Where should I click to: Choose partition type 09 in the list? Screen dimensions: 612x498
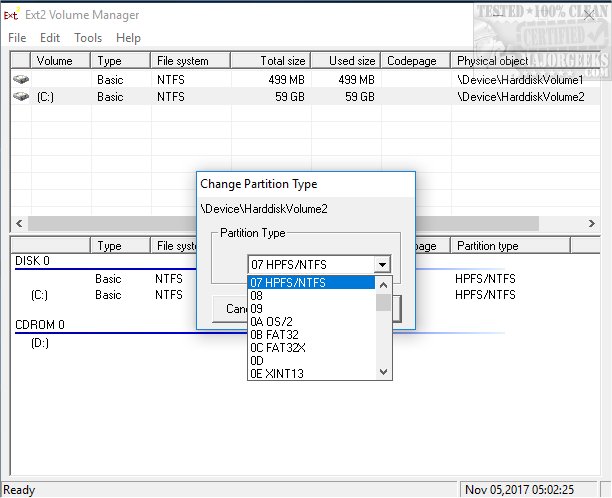point(311,308)
